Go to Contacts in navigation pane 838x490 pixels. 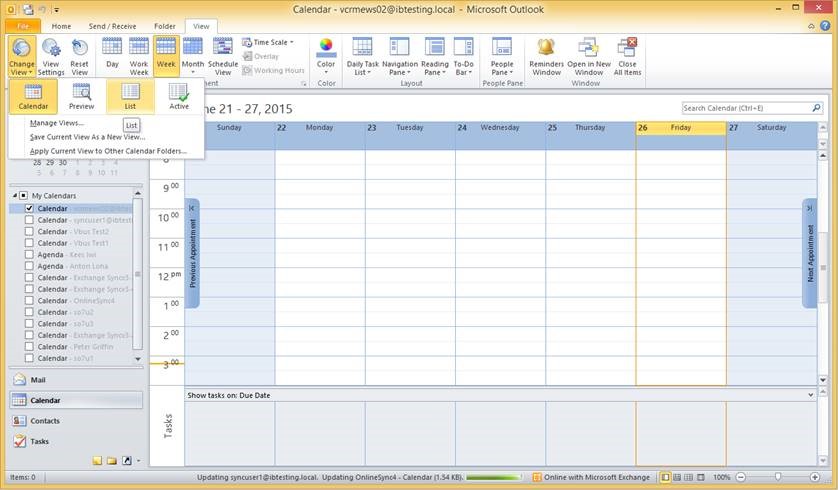[x=76, y=421]
